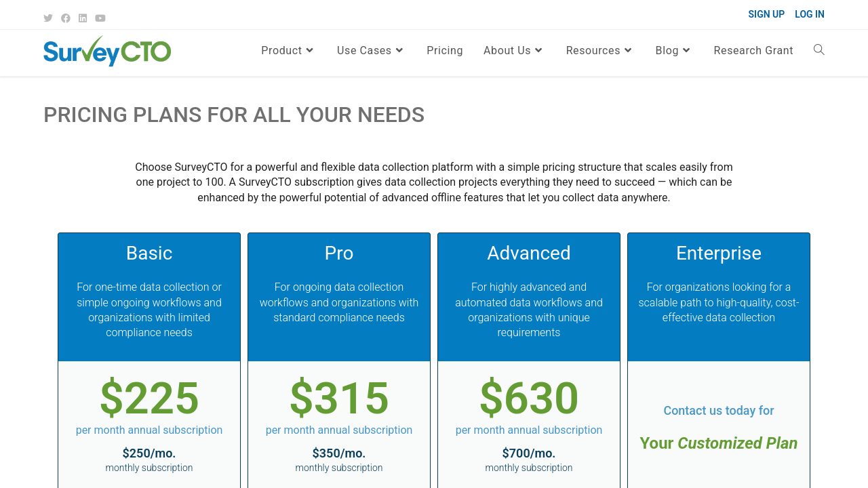Click the SIGN UP link
The height and width of the screenshot is (488, 868).
(766, 14)
